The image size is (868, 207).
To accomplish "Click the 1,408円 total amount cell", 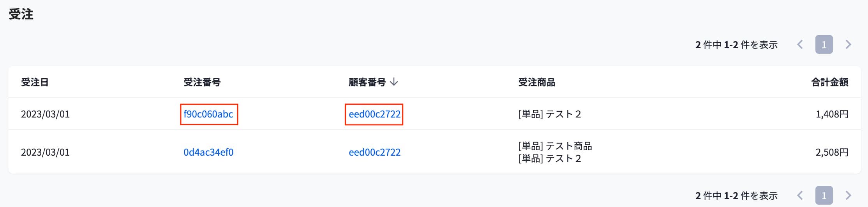I will click(832, 114).
